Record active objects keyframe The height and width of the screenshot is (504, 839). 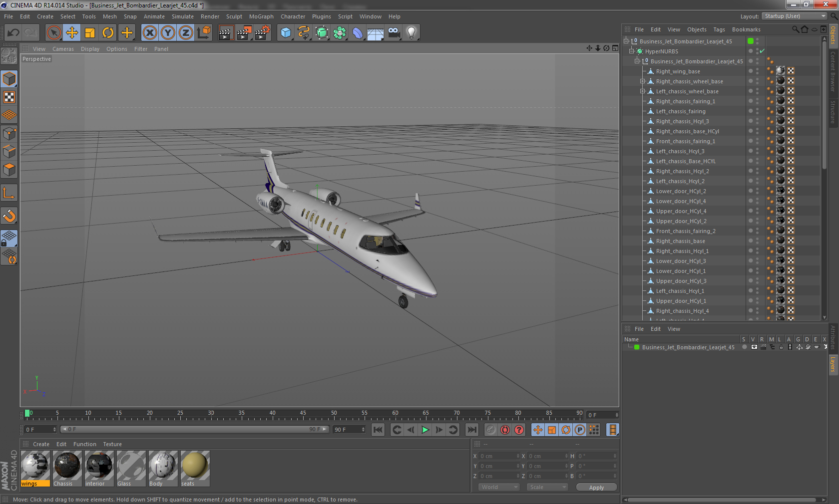[x=491, y=430]
